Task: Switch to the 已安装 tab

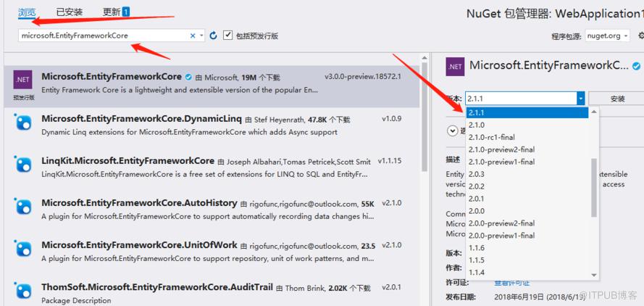Action: coord(70,12)
